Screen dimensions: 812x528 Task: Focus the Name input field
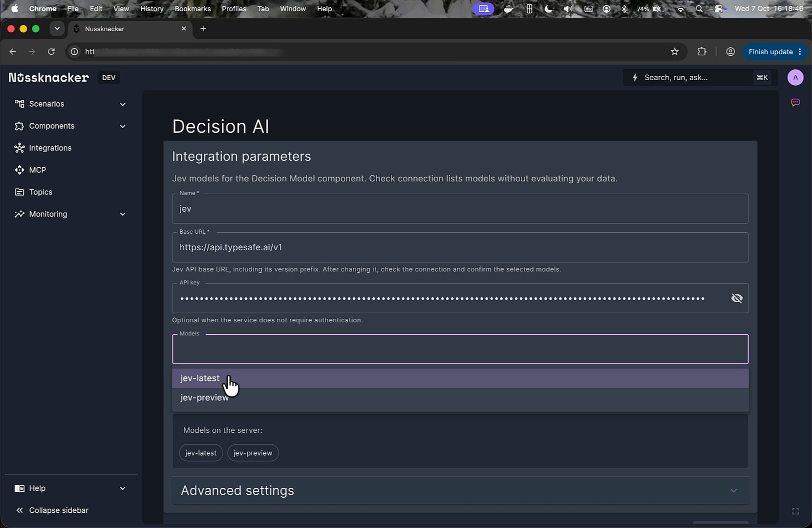[x=460, y=209]
